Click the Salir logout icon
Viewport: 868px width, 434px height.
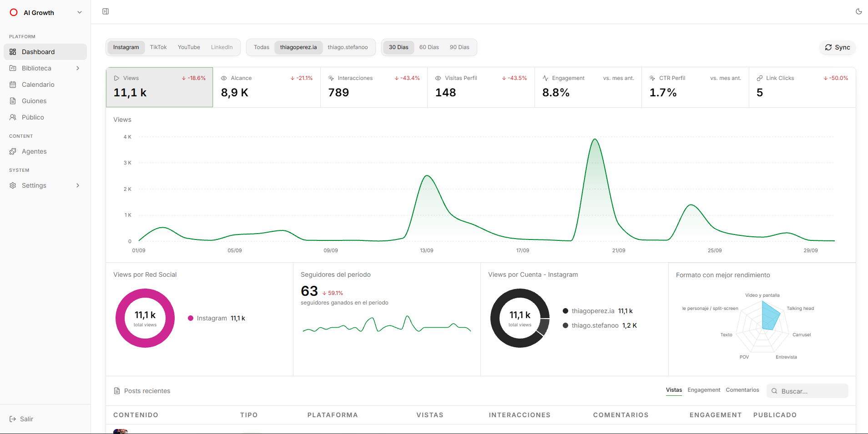(13, 419)
